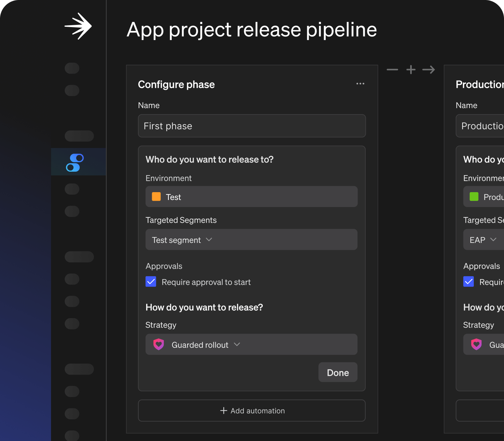Click the Approvals label in First phase
Image resolution: width=504 pixels, height=441 pixels.
point(164,266)
